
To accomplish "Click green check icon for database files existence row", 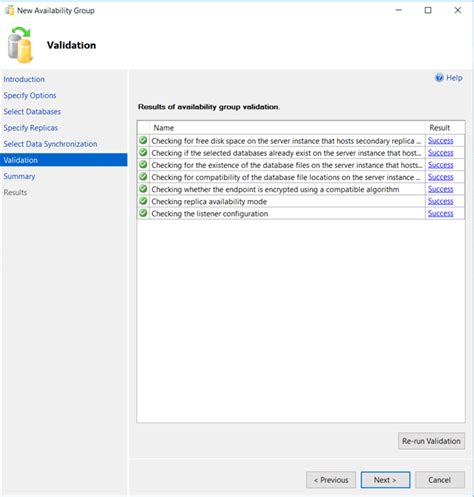I will pyautogui.click(x=143, y=165).
